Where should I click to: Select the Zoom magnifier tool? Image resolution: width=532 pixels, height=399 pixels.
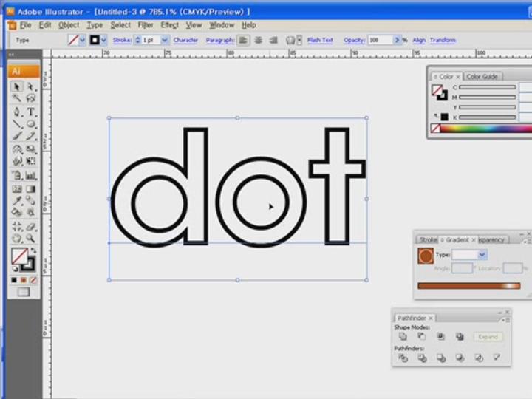[30, 239]
